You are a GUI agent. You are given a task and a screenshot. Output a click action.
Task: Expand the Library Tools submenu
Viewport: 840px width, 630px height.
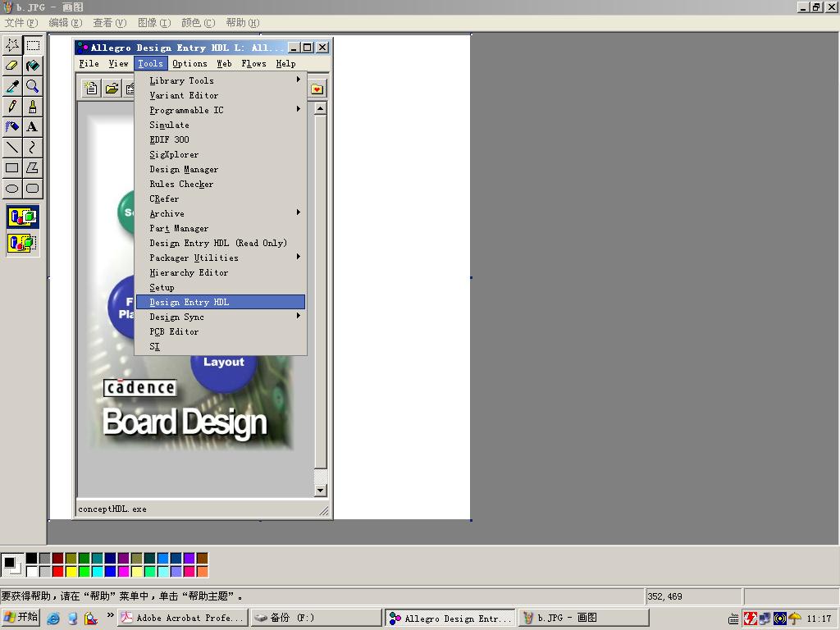point(220,80)
